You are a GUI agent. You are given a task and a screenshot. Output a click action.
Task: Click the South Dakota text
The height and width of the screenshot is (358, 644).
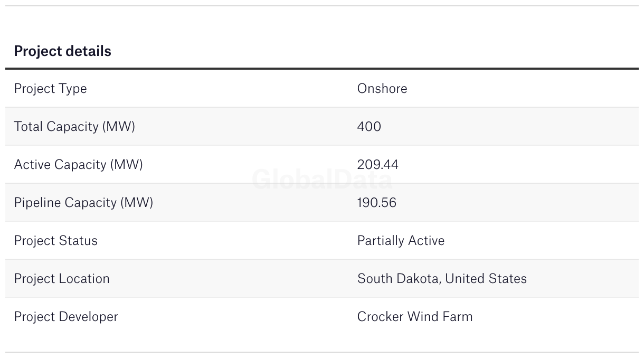[399, 279]
